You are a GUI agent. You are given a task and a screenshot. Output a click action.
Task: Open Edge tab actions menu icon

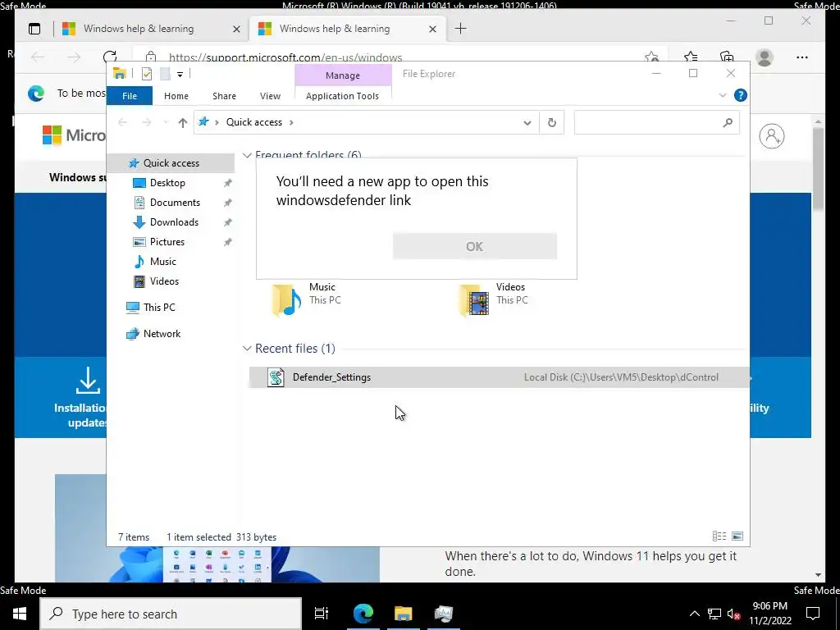[34, 29]
